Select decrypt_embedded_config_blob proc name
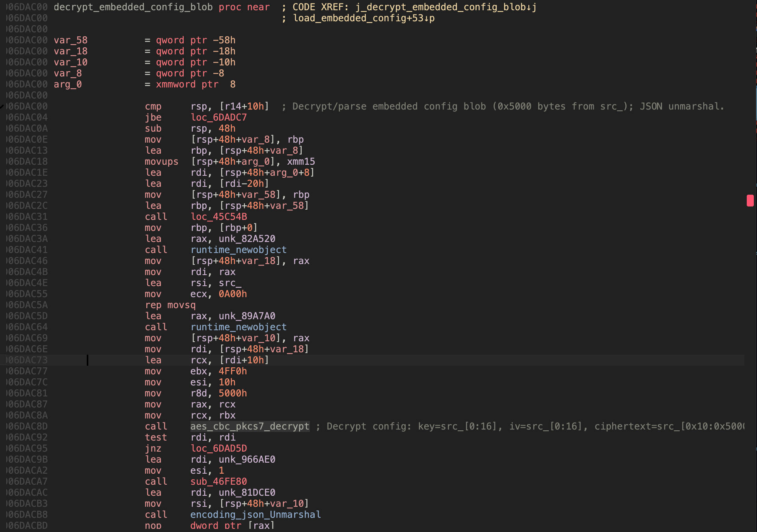 (133, 7)
